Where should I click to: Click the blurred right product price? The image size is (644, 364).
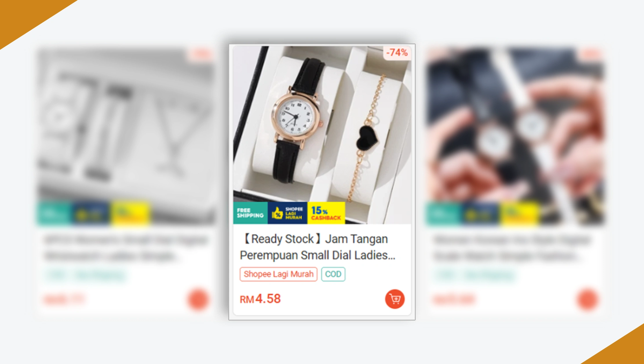pos(454,299)
